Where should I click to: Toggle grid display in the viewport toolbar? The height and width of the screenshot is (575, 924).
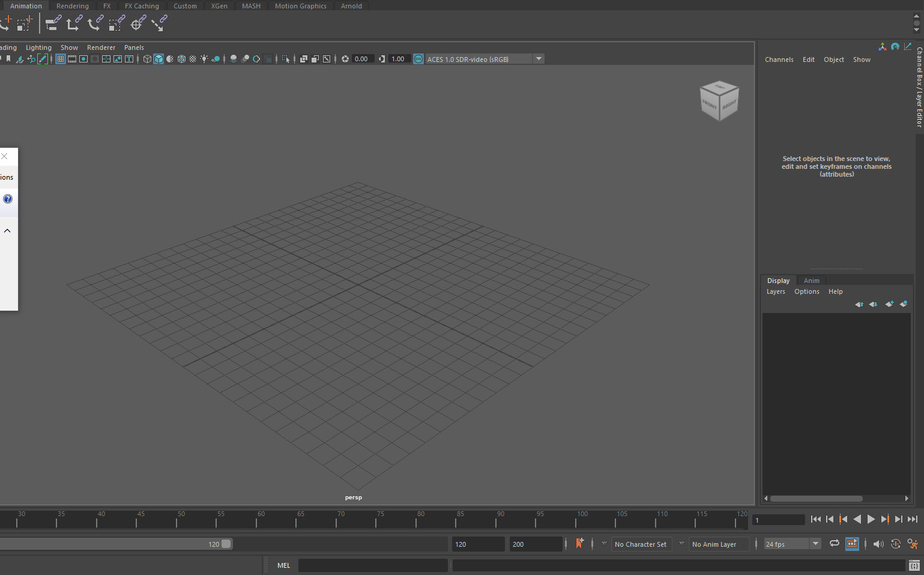(60, 58)
